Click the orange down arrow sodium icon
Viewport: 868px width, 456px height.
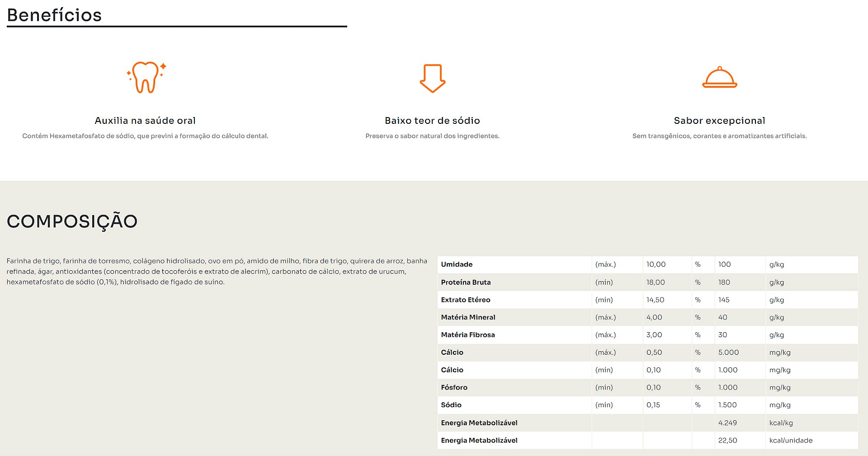(432, 78)
